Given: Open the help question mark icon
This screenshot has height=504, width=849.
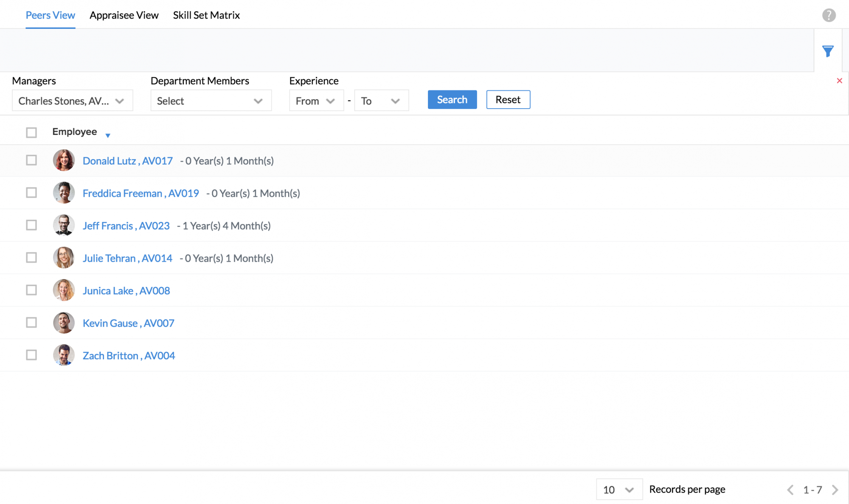Looking at the screenshot, I should (x=829, y=15).
